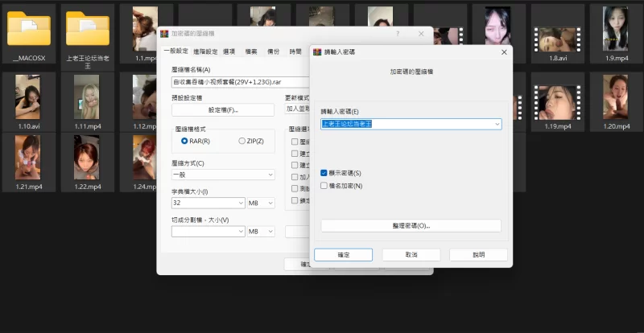The image size is (644, 333).
Task: Uncheck the 顯示密碼(S) checkbox
Action: click(324, 173)
